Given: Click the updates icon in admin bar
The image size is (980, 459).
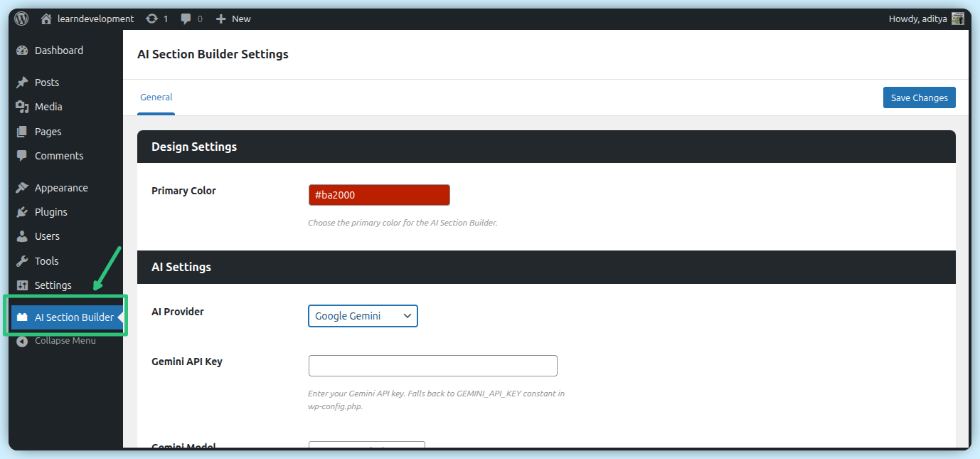Looking at the screenshot, I should [156, 19].
